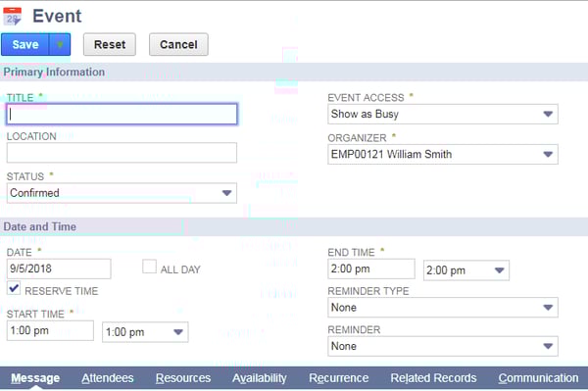This screenshot has height=391, width=588.
Task: Cancel the event form
Action: click(178, 44)
